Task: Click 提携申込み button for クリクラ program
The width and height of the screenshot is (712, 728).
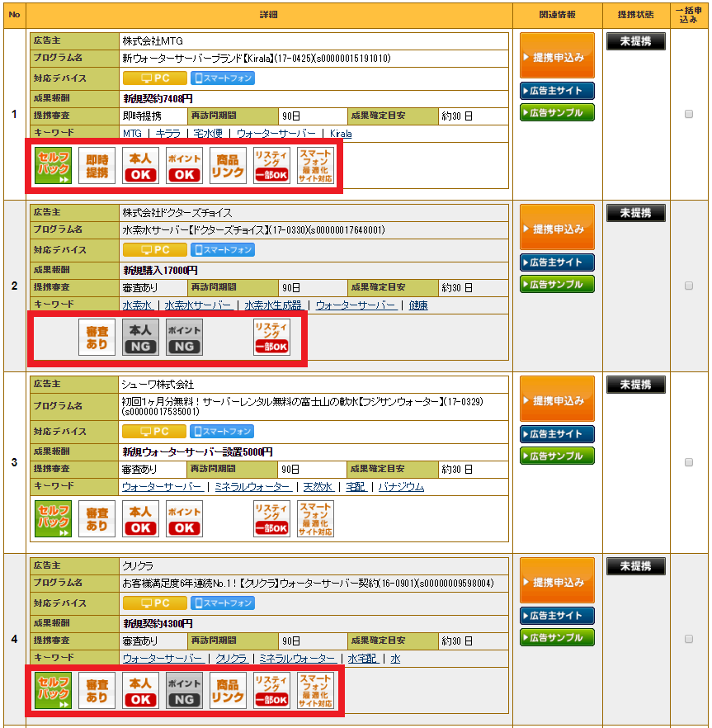Action: [557, 581]
